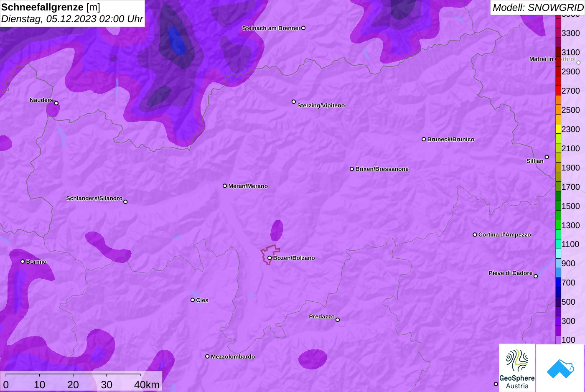585x392 pixels.
Task: Select the Sterzing/Vipiteno map marker
Action: coord(294,102)
